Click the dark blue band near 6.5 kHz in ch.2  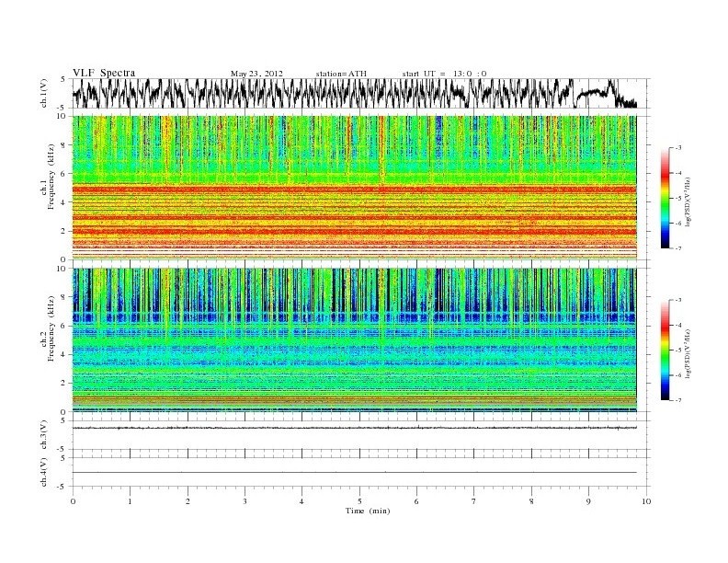pos(354,317)
